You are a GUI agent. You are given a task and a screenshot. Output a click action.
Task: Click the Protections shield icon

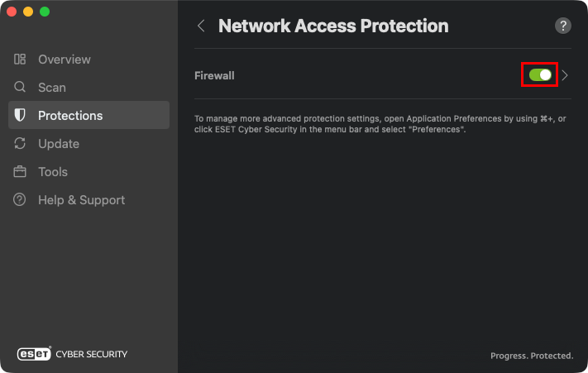coord(20,116)
